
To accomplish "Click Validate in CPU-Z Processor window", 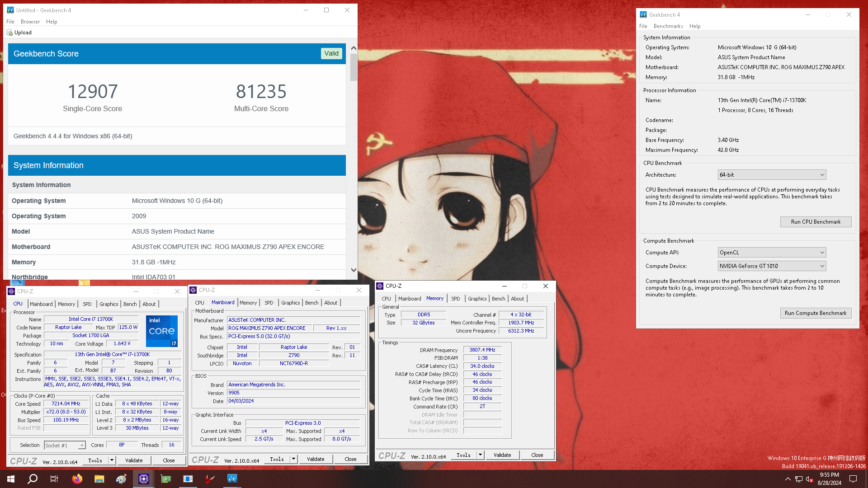I will point(134,460).
